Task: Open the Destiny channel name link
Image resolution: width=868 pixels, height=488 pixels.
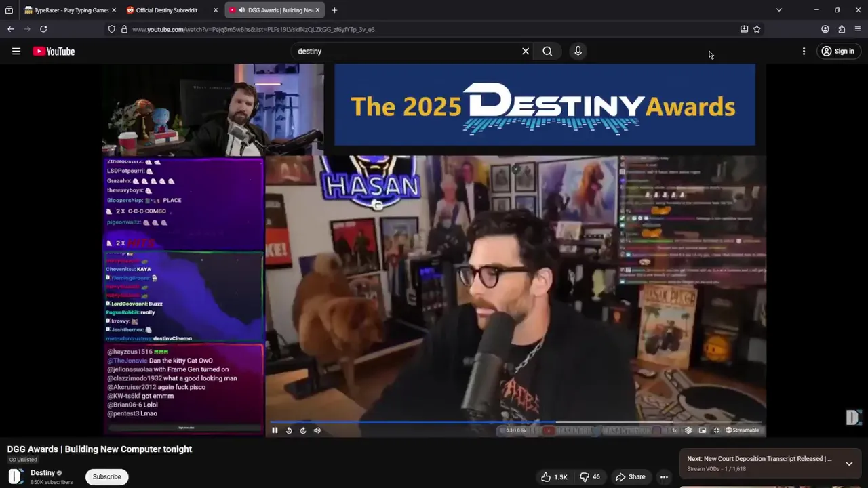Action: pyautogui.click(x=43, y=473)
